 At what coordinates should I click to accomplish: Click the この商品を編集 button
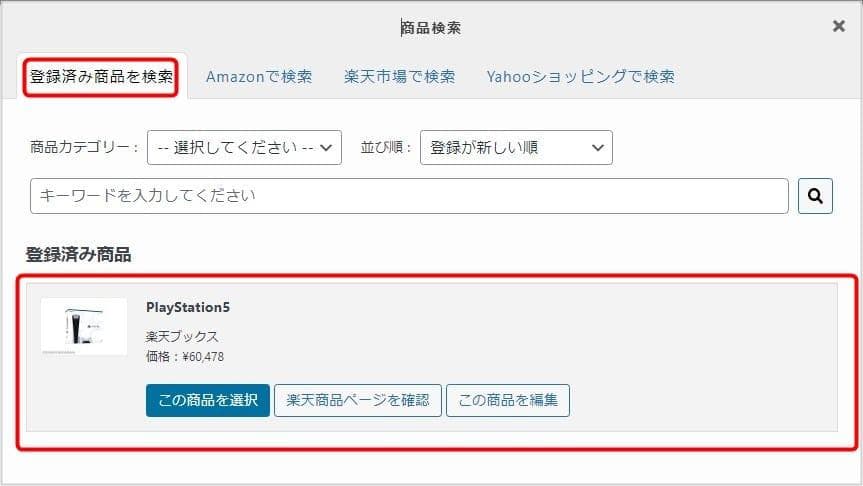[508, 400]
